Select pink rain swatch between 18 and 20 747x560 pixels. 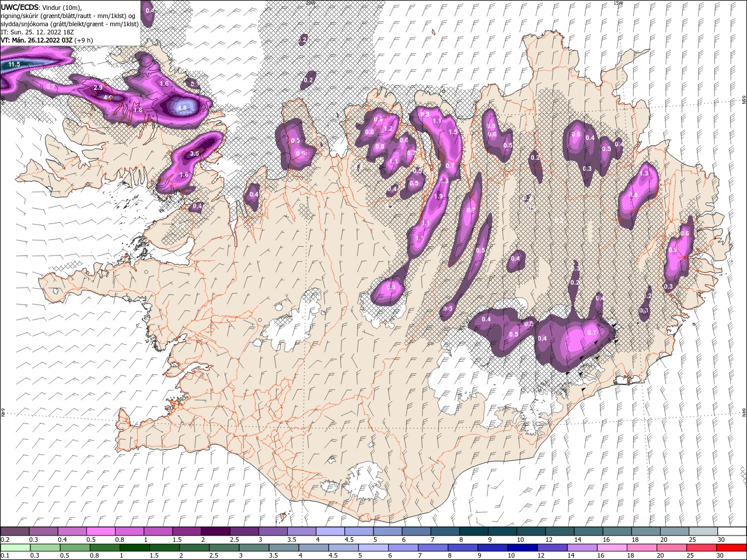[642, 548]
